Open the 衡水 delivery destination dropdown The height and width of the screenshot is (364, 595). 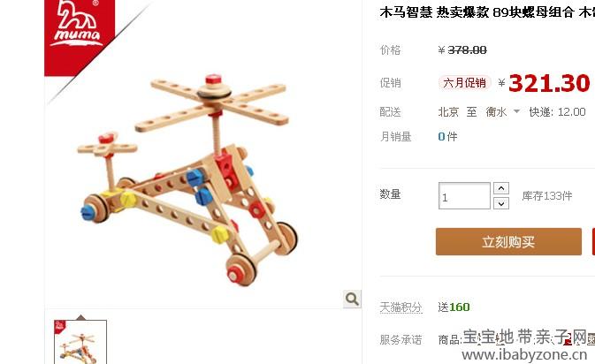point(502,112)
